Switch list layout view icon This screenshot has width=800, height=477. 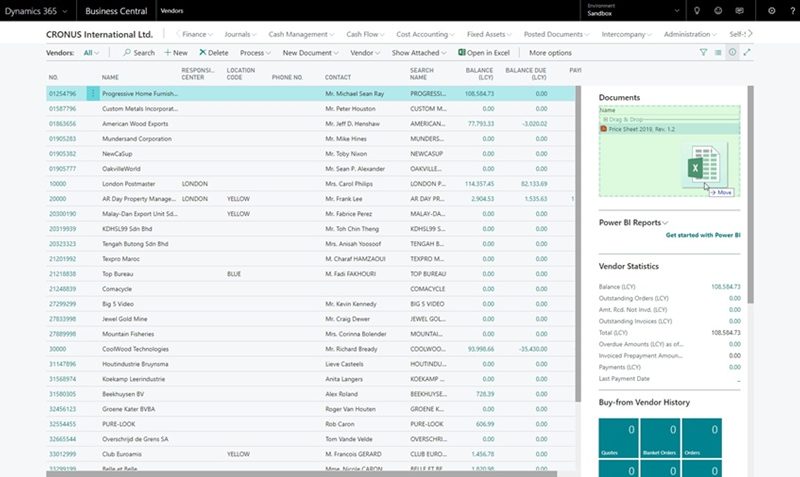[718, 53]
